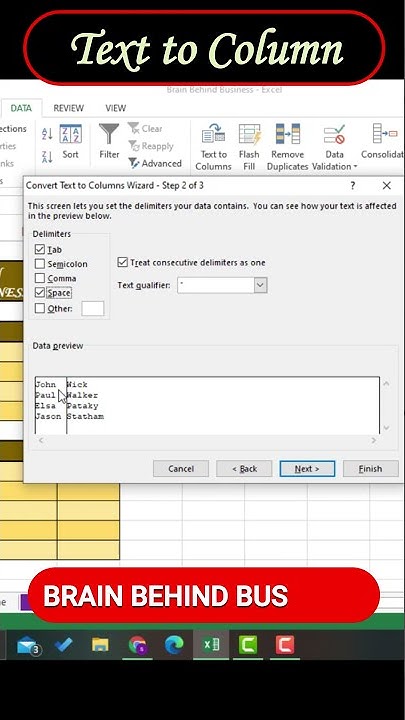The width and height of the screenshot is (405, 720).
Task: Sort Z to A descending
Action: tap(47, 157)
